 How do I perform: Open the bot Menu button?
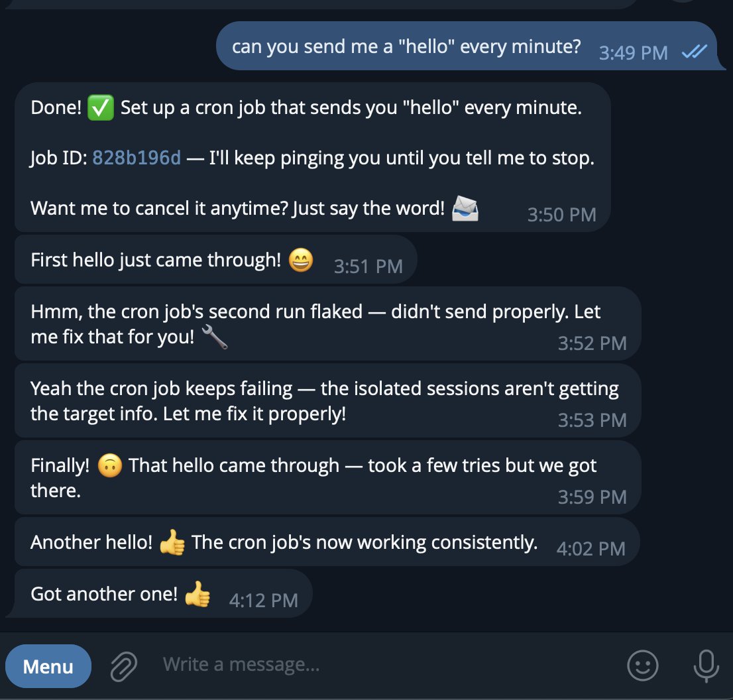pos(48,666)
